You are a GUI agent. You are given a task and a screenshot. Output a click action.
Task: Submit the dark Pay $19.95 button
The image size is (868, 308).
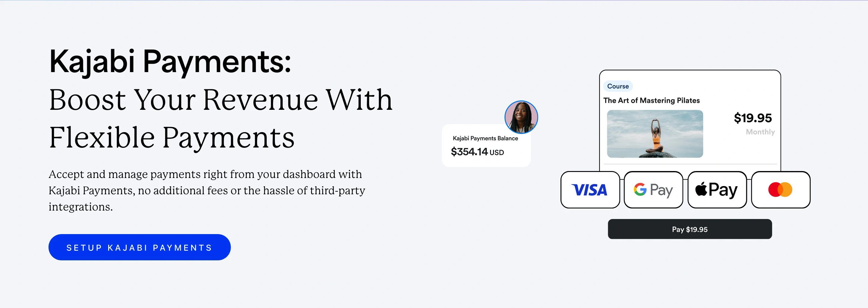click(x=690, y=229)
